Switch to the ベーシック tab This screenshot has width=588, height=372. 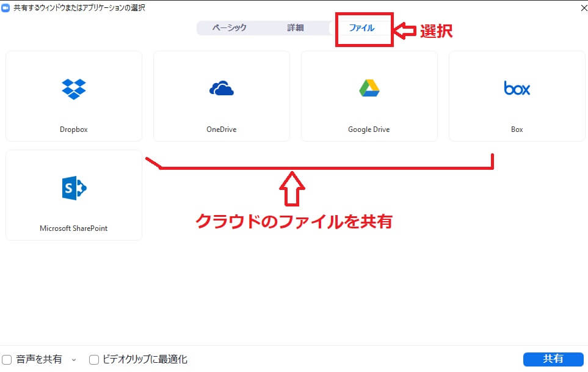coord(229,28)
